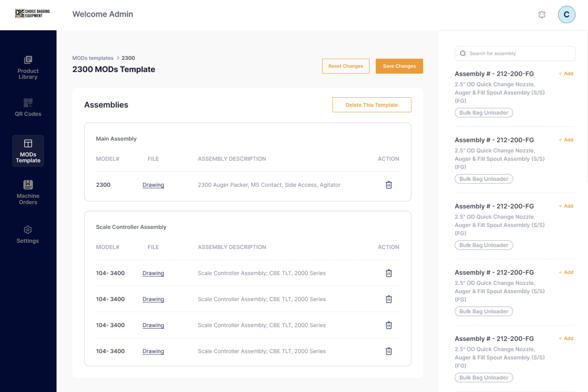Open Settings from the sidebar
588x392 pixels.
(x=28, y=234)
